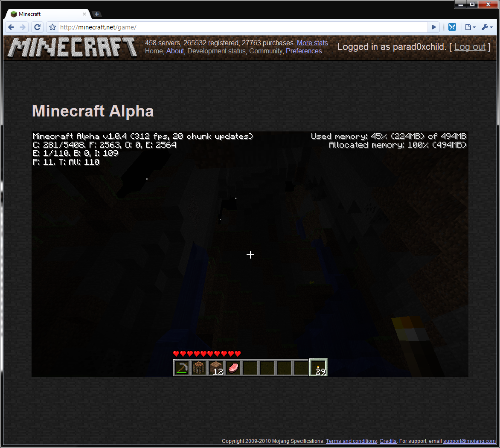This screenshot has width=500, height=448.
Task: Click the Copyright 2009-2010 Mojang text
Action: [273, 441]
